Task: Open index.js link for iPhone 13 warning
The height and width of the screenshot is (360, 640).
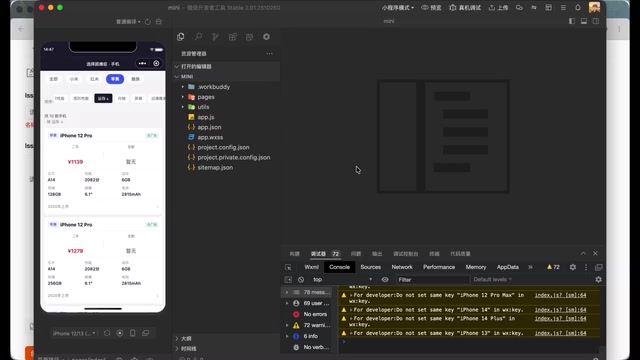Action: tap(560, 333)
